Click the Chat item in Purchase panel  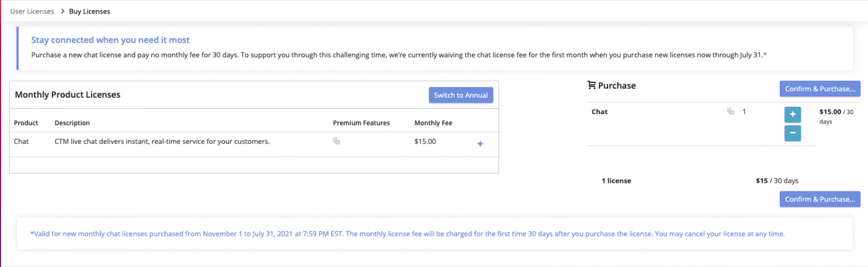tap(600, 112)
